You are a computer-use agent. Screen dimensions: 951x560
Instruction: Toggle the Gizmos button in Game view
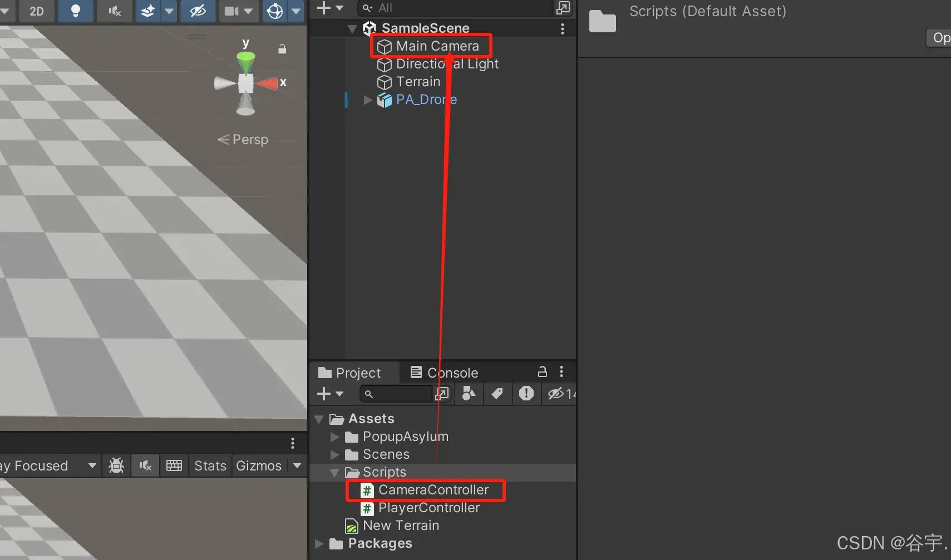point(259,465)
